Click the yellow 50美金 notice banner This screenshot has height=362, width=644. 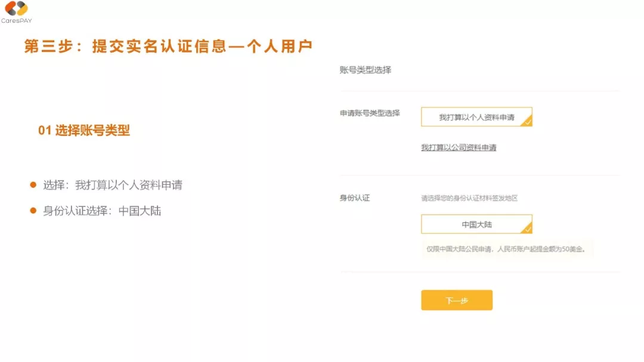pyautogui.click(x=507, y=249)
